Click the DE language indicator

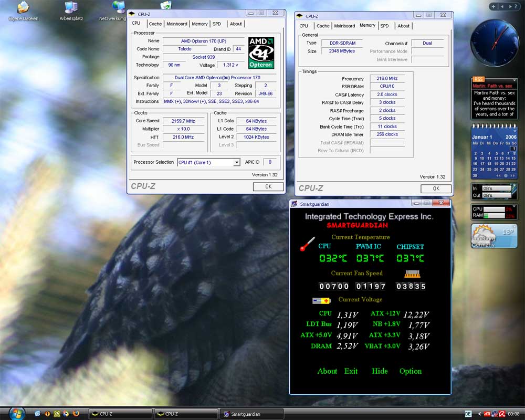coord(468,414)
